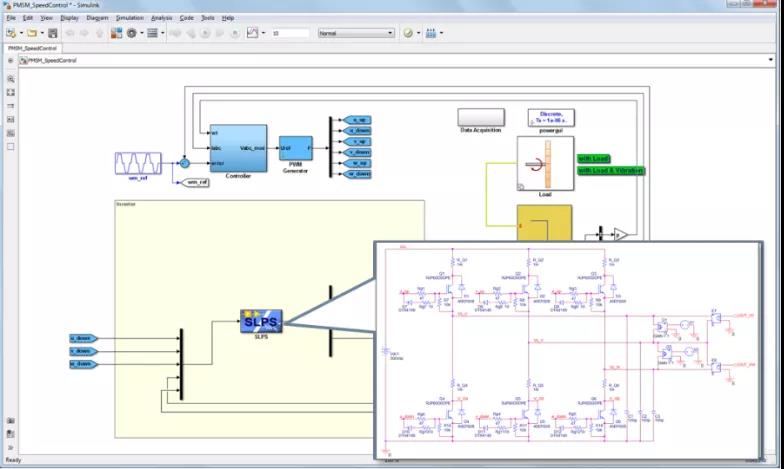Image resolution: width=784 pixels, height=469 pixels.
Task: Click the green 'with Load' button
Action: 594,158
